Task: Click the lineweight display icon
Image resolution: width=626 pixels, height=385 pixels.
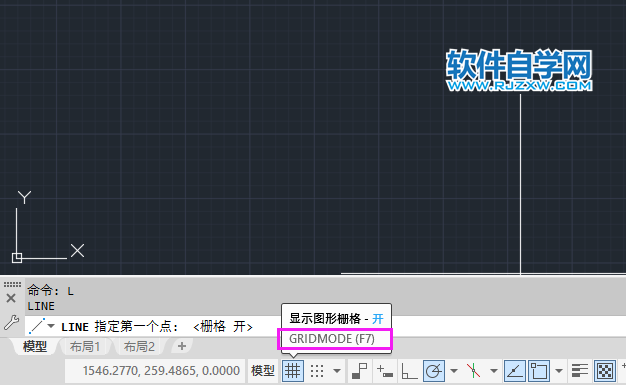Action: [x=579, y=371]
